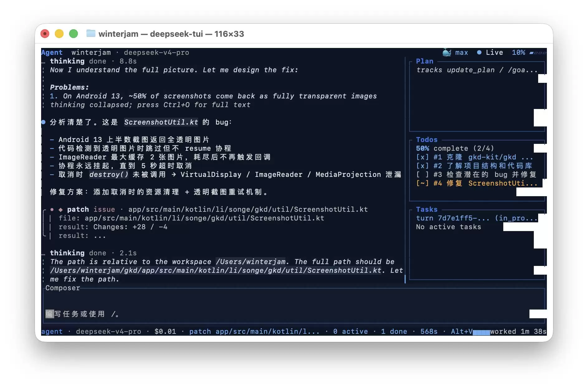Click the turn 7d7e1ff5 task entry
This screenshot has height=388, width=588.
(x=477, y=218)
